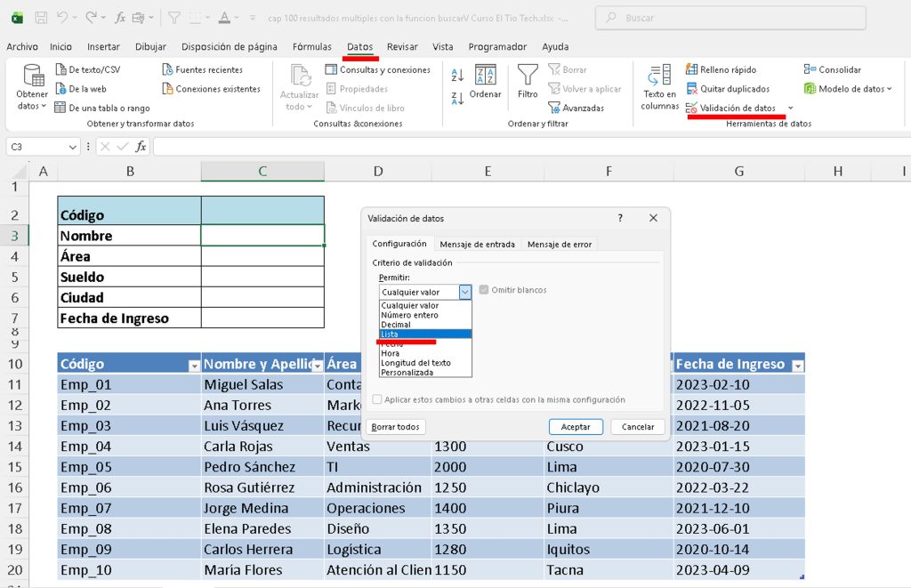Open the Permitir combo box arrow
Image resolution: width=911 pixels, height=588 pixels.
tap(464, 292)
